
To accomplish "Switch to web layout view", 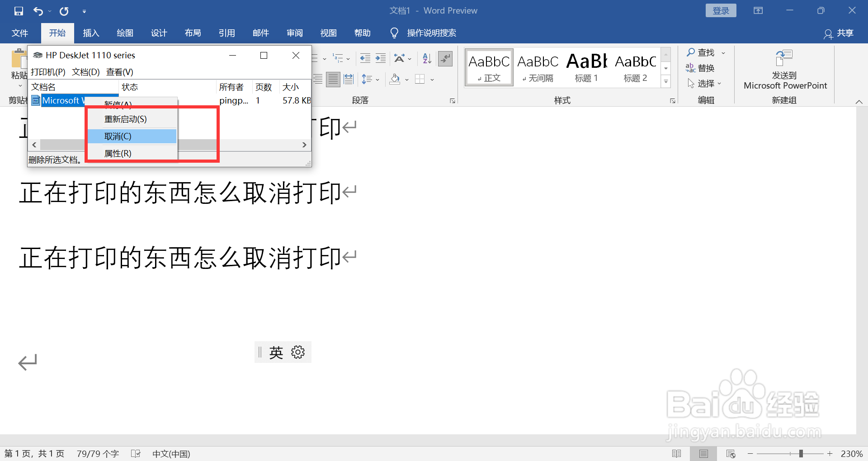I will click(731, 454).
